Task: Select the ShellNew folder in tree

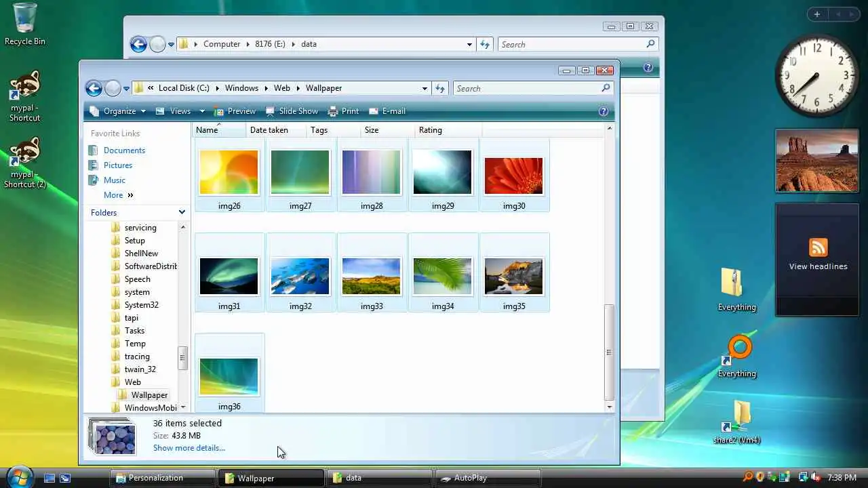Action: click(x=141, y=253)
